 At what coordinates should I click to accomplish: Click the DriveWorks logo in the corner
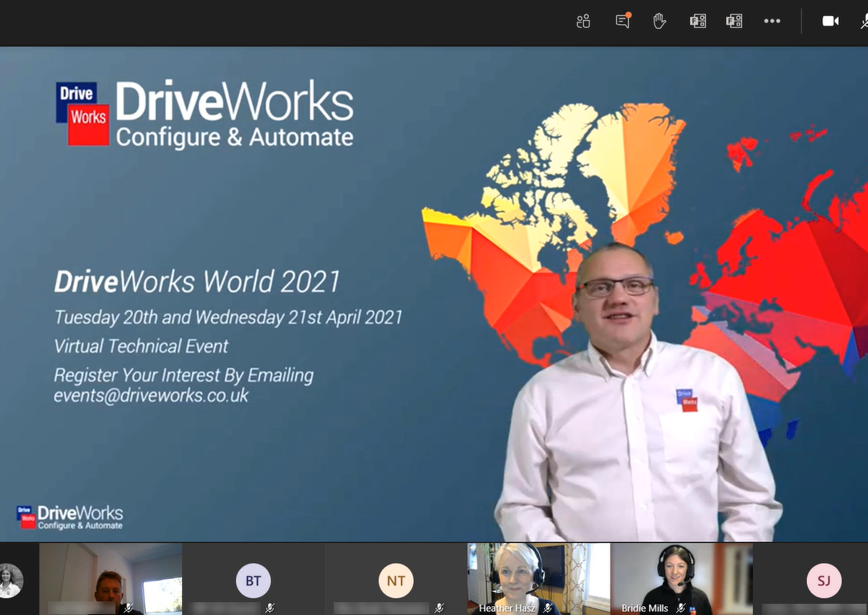point(69,516)
